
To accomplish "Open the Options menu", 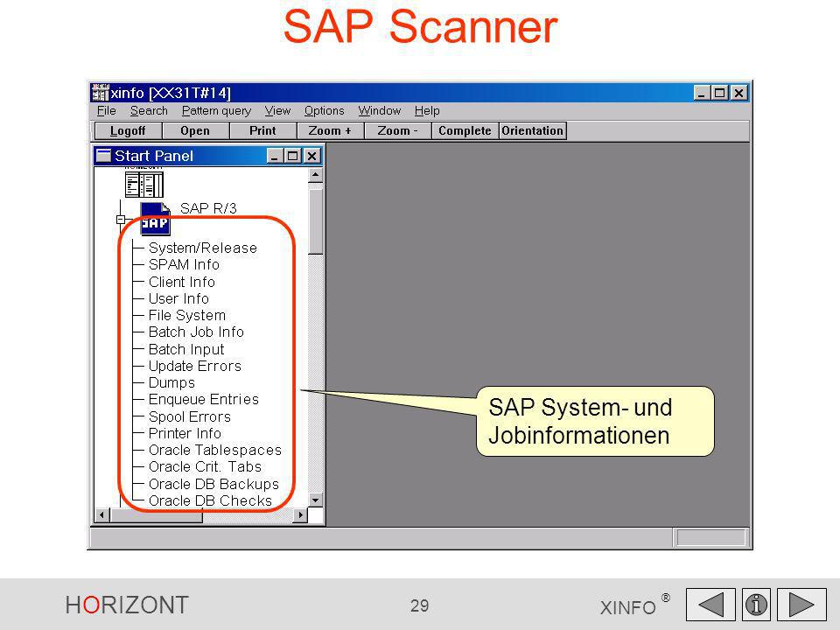I will [324, 111].
